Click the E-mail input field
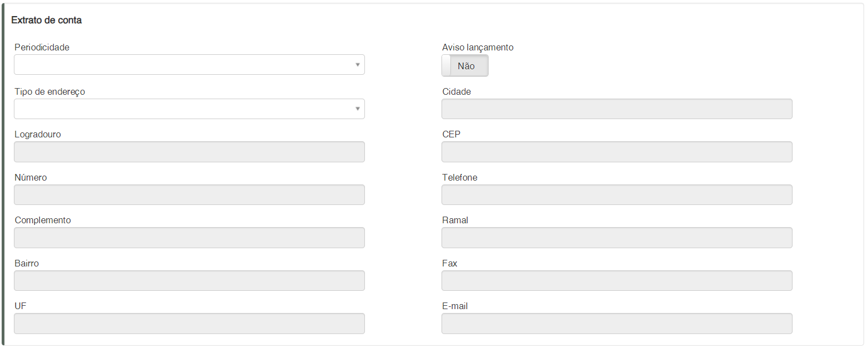 (x=616, y=324)
